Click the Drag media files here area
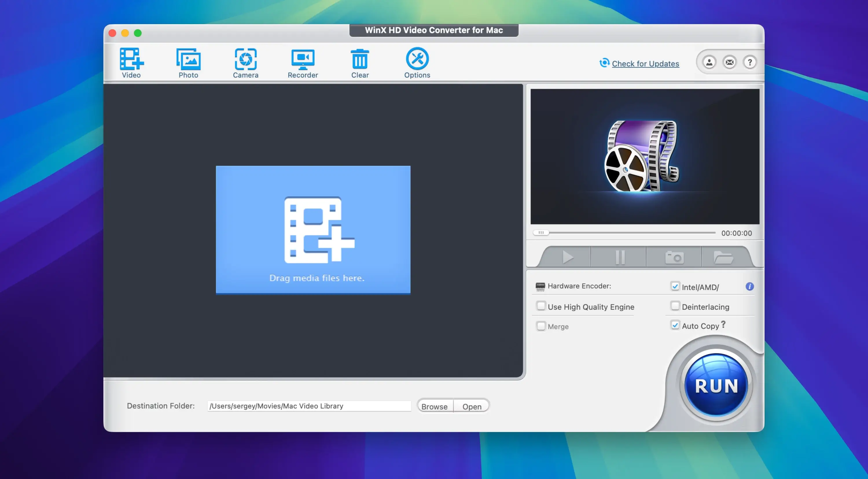Image resolution: width=868 pixels, height=479 pixels. coord(313,230)
